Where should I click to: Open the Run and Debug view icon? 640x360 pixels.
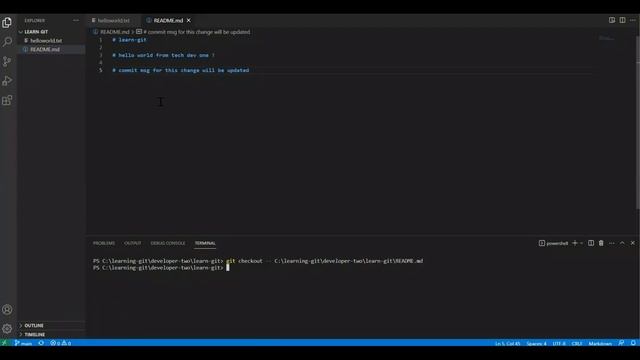point(7,81)
